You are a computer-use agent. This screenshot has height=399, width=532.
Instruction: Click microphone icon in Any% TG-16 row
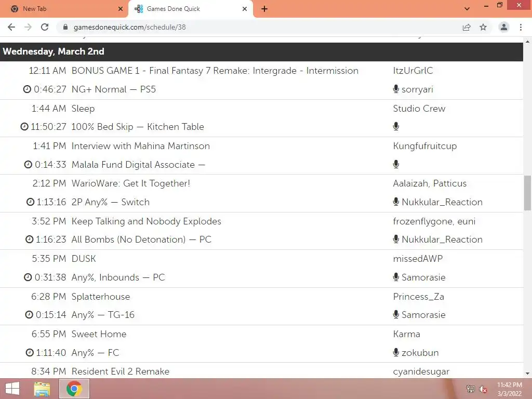[x=396, y=314]
